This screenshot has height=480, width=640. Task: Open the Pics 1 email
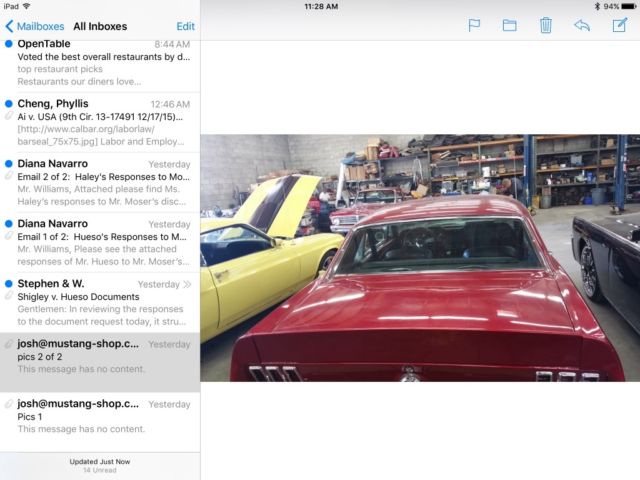[x=100, y=422]
